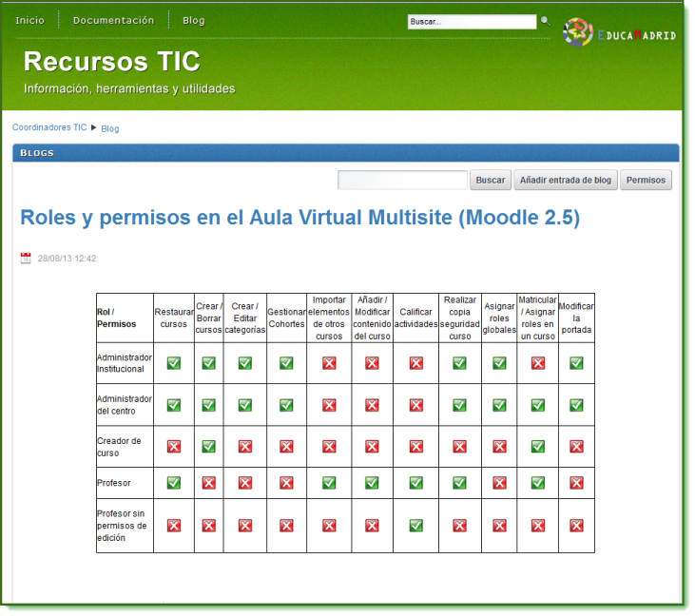Click Añadir entrada de blog button
This screenshot has width=695, height=616.
coord(566,180)
